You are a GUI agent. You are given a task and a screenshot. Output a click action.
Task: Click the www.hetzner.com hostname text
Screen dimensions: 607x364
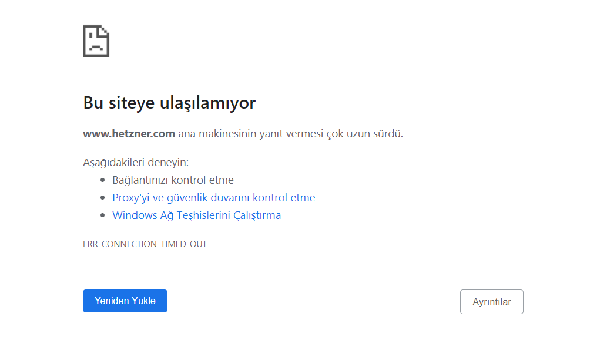pyautogui.click(x=129, y=133)
